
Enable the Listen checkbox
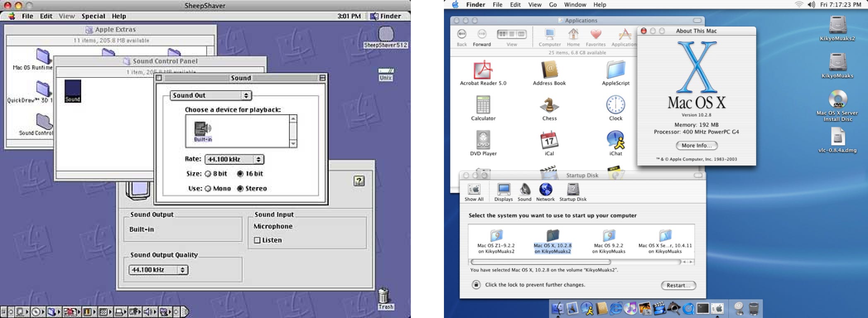click(268, 240)
